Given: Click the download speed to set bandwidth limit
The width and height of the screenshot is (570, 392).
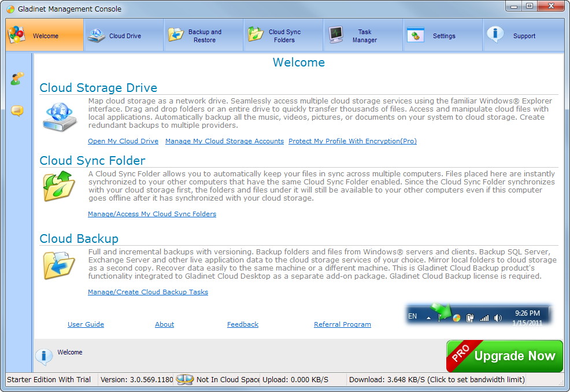Looking at the screenshot, I should (436, 380).
